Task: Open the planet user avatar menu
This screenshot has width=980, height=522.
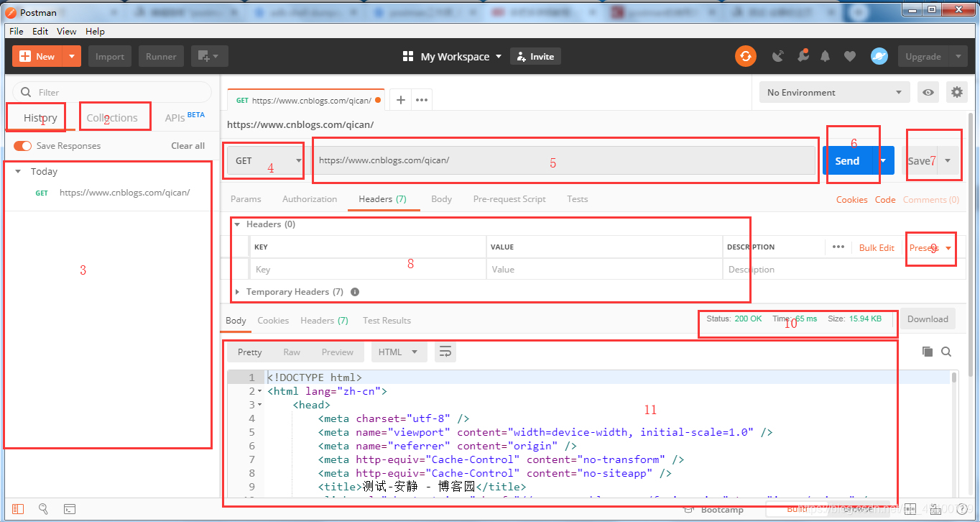Action: point(879,56)
